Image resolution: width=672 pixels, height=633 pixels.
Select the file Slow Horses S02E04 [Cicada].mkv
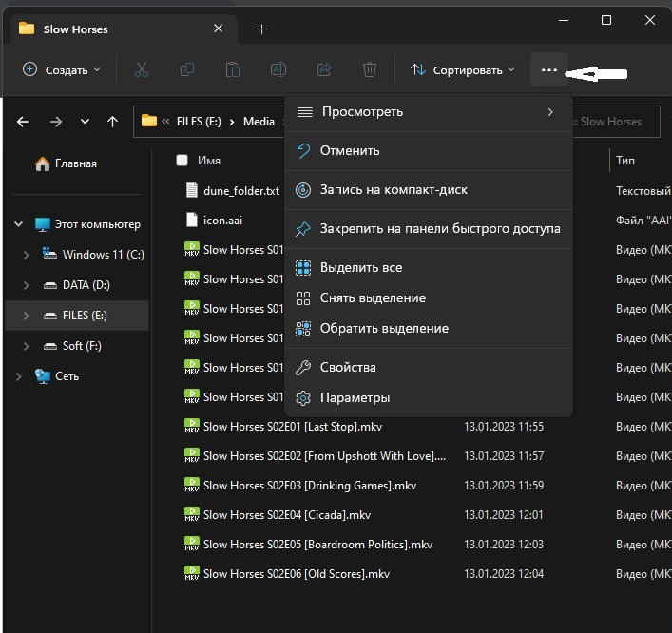286,515
